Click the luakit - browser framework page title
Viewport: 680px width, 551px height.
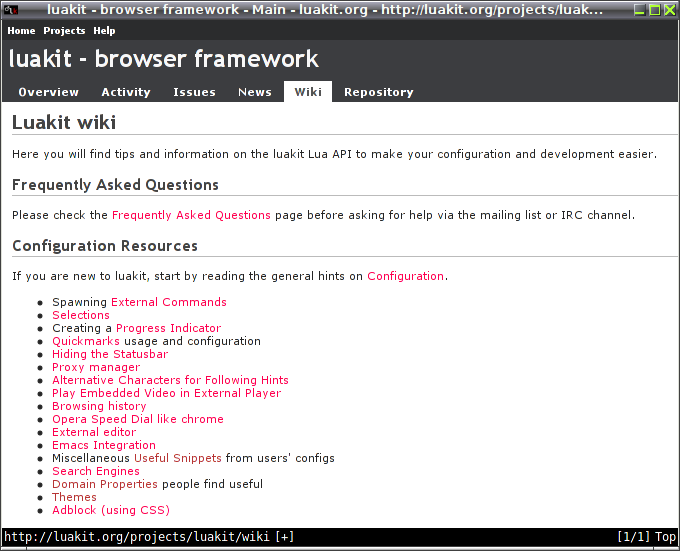(x=163, y=59)
